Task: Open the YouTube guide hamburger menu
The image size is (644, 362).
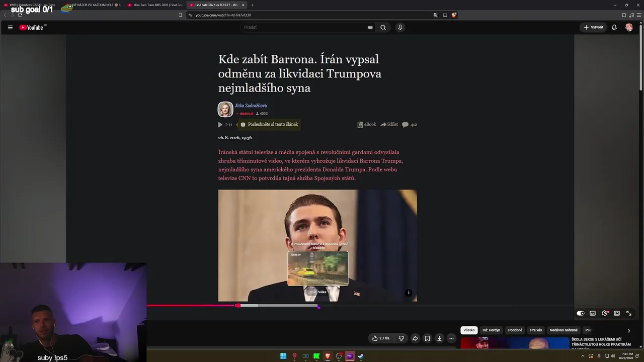Action: coord(10,27)
